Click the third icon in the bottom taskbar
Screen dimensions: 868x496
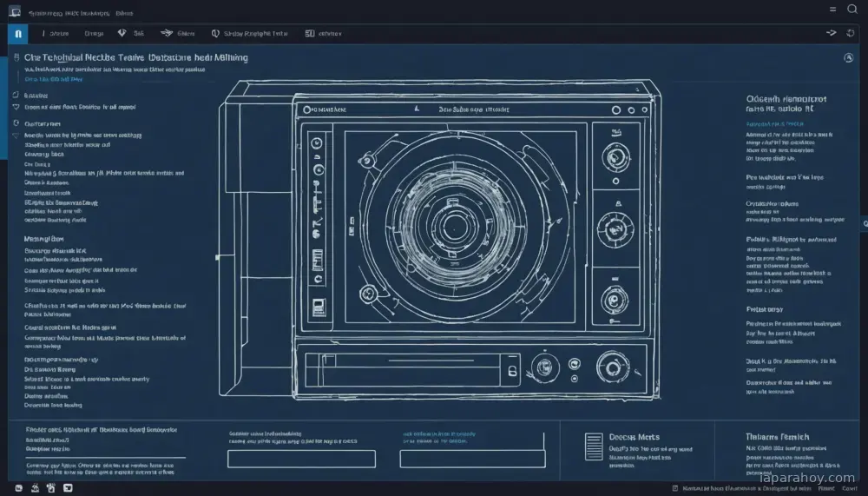[x=51, y=487]
